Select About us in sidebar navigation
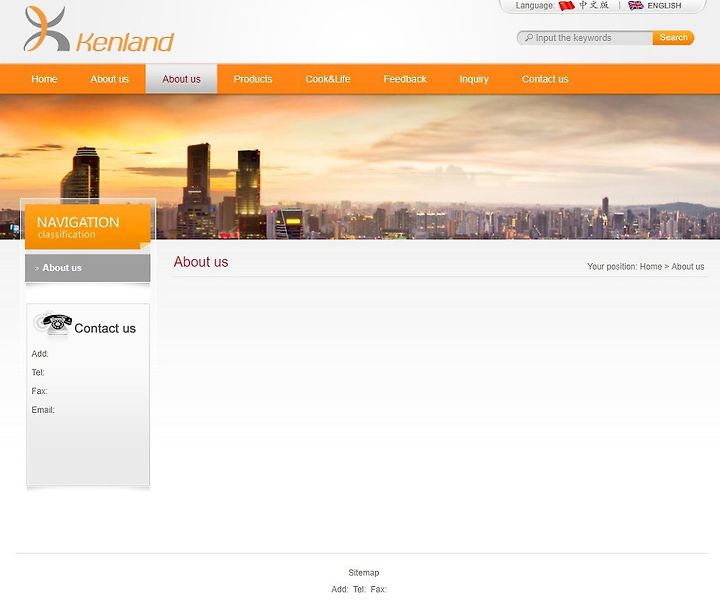Image resolution: width=720 pixels, height=604 pixels. 88,268
